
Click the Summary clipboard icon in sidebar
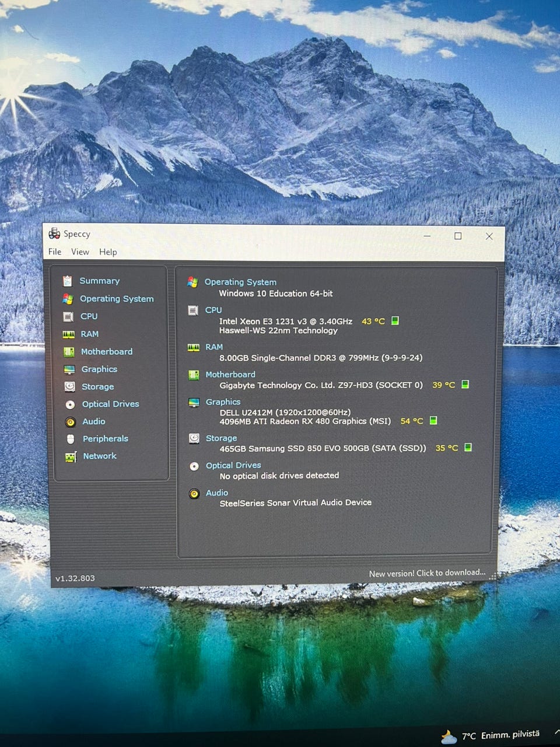tap(68, 281)
